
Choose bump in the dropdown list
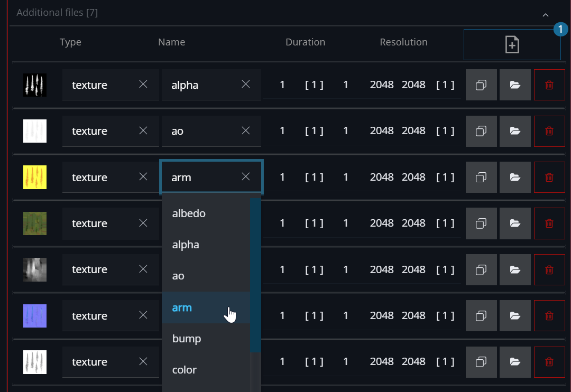(x=187, y=339)
